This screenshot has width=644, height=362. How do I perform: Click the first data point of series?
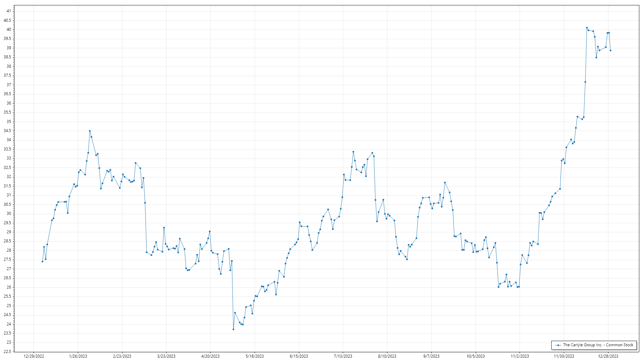point(42,261)
